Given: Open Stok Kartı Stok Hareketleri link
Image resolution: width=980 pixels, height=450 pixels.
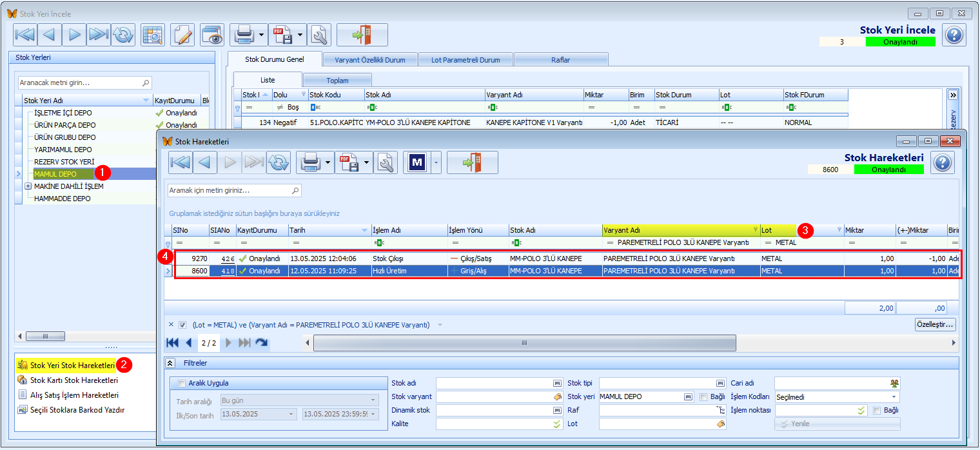Looking at the screenshot, I should click(74, 380).
